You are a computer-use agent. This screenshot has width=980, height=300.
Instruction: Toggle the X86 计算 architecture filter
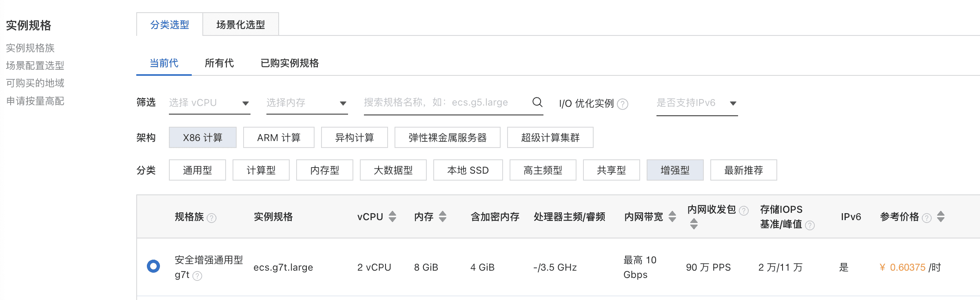202,138
